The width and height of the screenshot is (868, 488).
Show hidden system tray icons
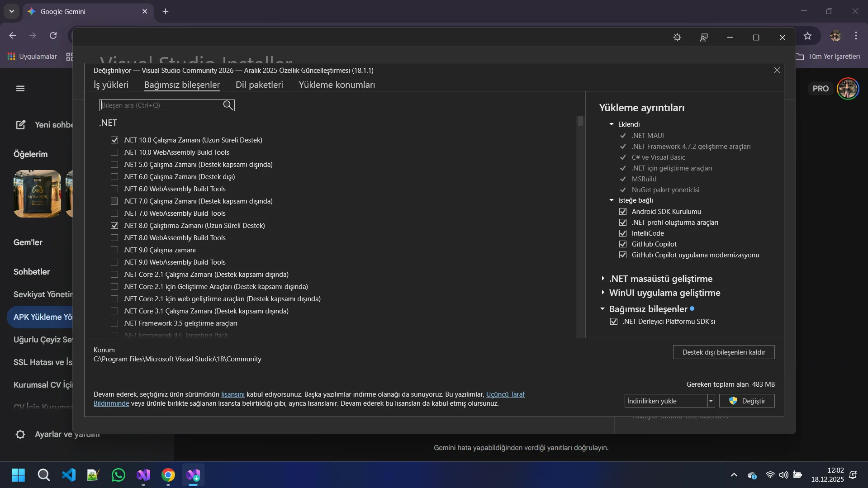734,475
